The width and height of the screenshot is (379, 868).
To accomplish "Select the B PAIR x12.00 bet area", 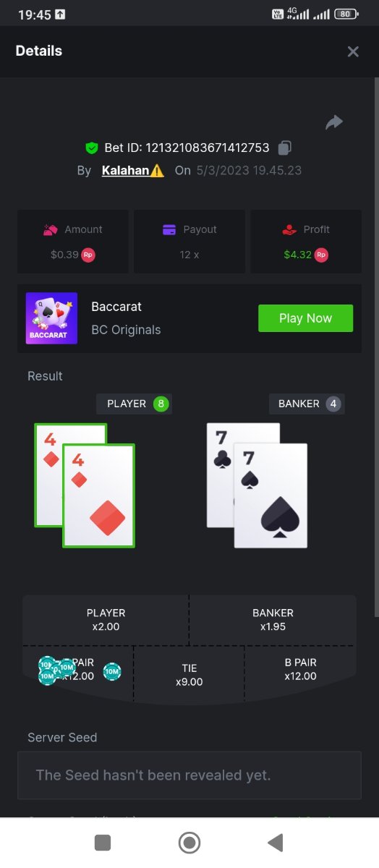I will [x=300, y=670].
